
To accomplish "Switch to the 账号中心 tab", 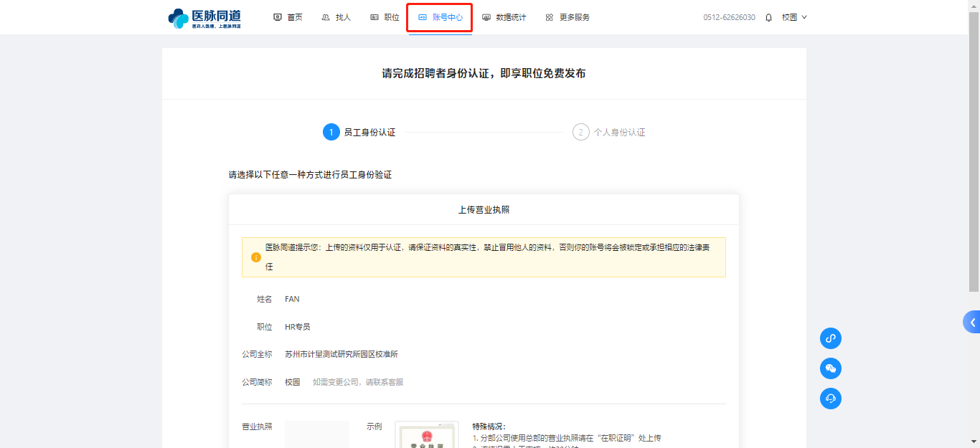I will 440,17.
